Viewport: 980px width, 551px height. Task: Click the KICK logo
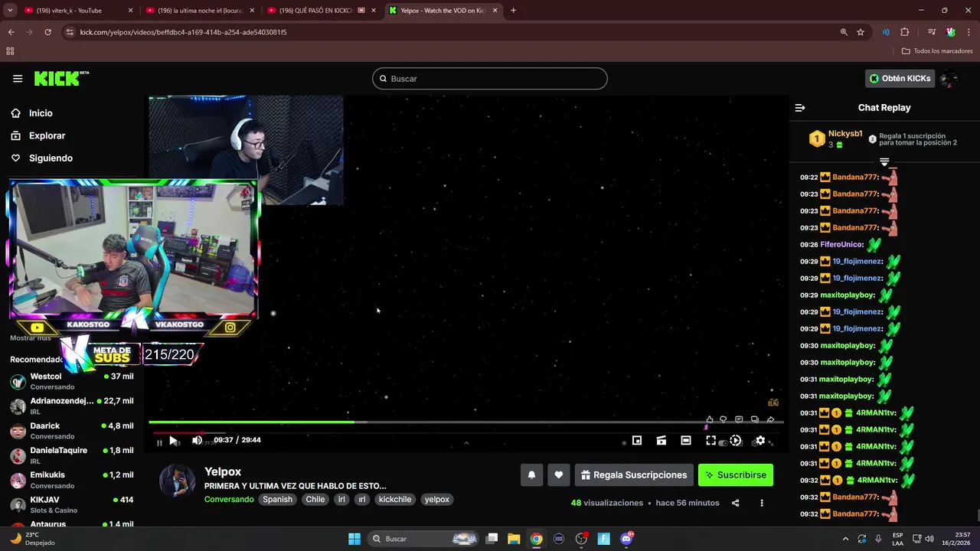(x=61, y=78)
